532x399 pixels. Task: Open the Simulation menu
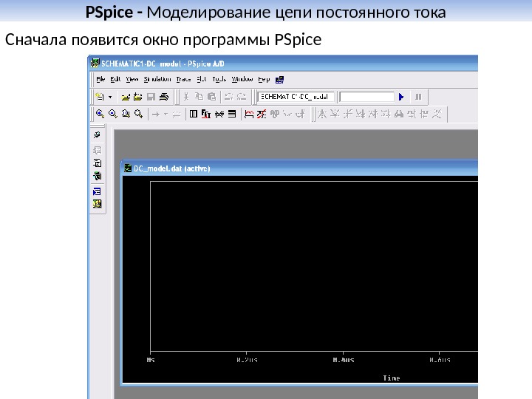[x=157, y=79]
